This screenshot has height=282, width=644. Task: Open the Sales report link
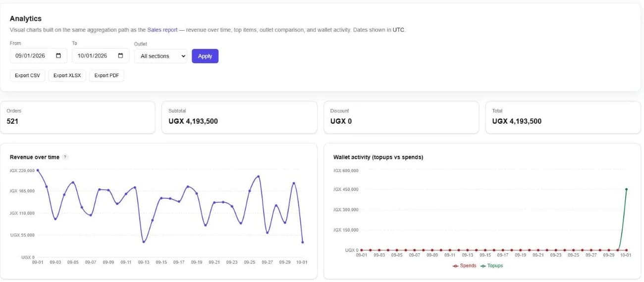(x=162, y=30)
